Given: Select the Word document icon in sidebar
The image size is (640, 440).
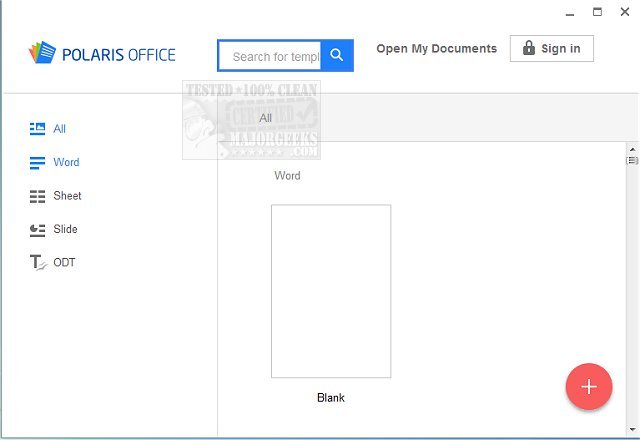Looking at the screenshot, I should (38, 162).
